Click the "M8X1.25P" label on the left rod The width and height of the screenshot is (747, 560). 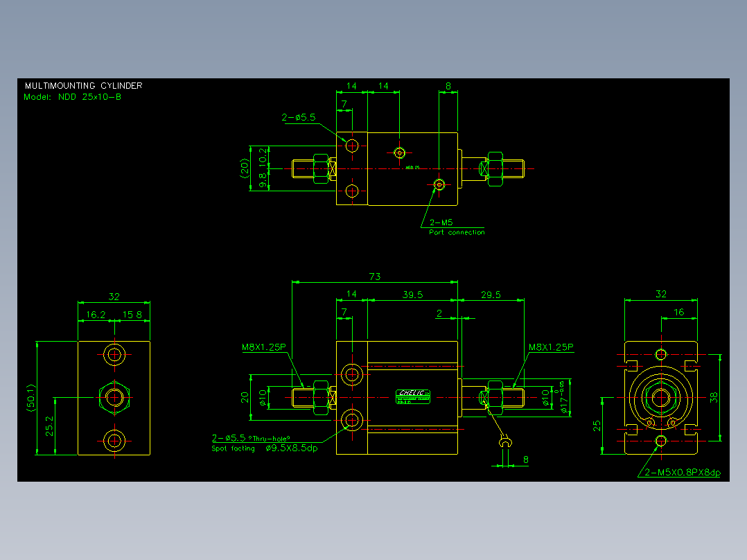click(x=264, y=347)
